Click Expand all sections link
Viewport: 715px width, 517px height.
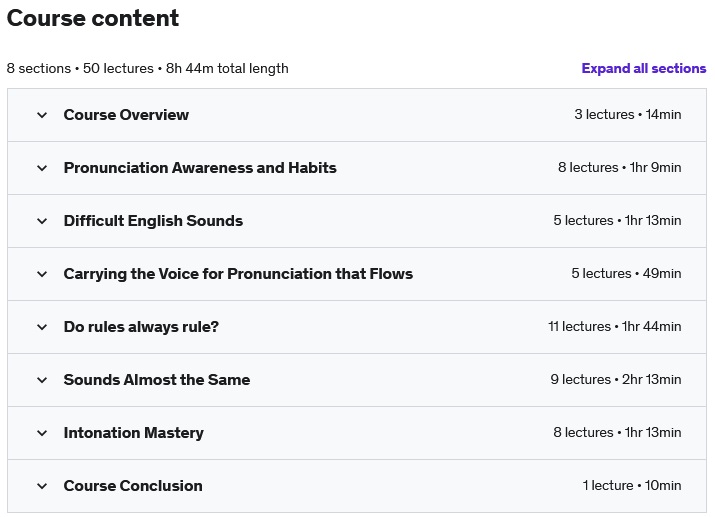click(643, 68)
